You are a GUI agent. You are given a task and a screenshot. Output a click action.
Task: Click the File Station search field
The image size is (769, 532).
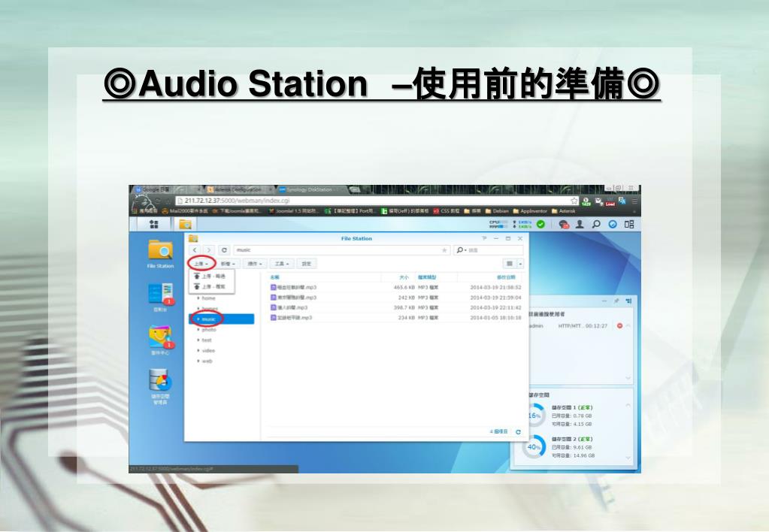pyautogui.click(x=488, y=250)
